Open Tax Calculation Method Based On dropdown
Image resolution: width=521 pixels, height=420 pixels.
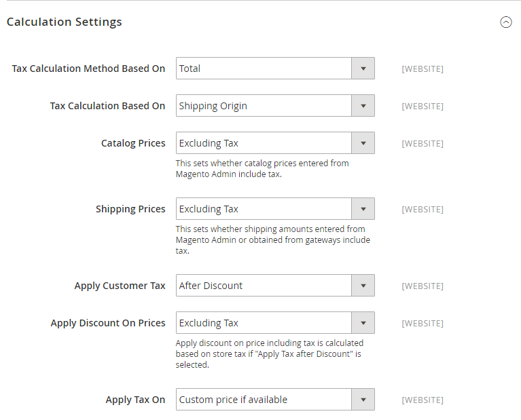(x=275, y=69)
